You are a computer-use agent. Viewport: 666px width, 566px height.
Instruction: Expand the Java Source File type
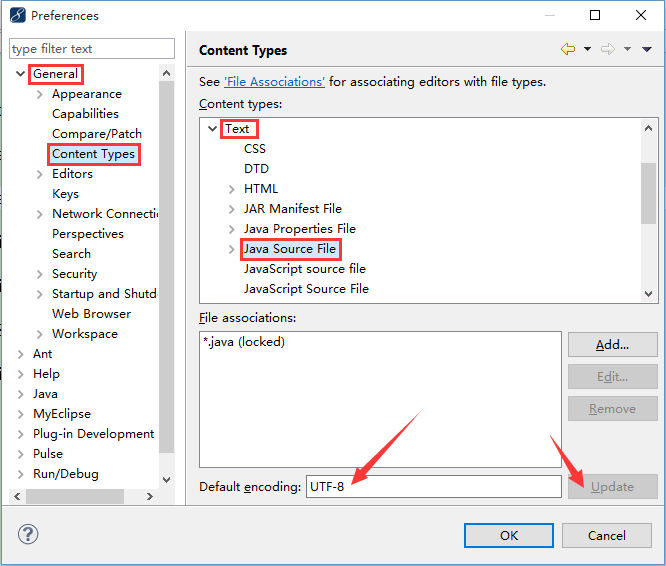point(231,249)
